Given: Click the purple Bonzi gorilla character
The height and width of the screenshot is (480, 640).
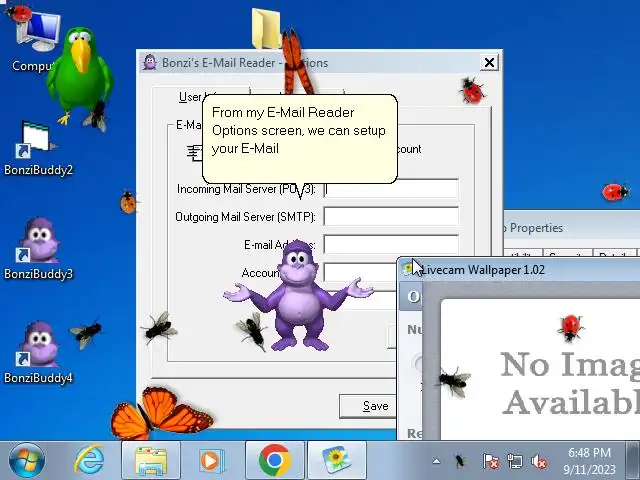Looking at the screenshot, I should point(298,296).
